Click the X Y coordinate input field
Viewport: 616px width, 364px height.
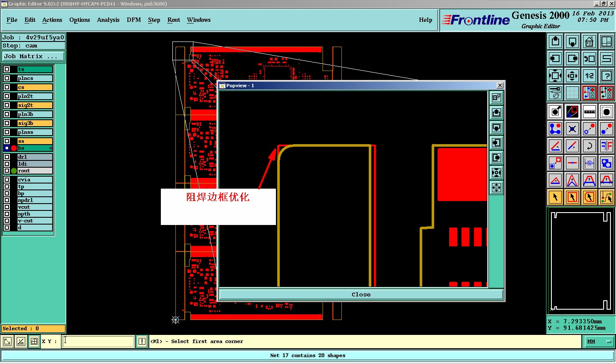[x=98, y=341]
